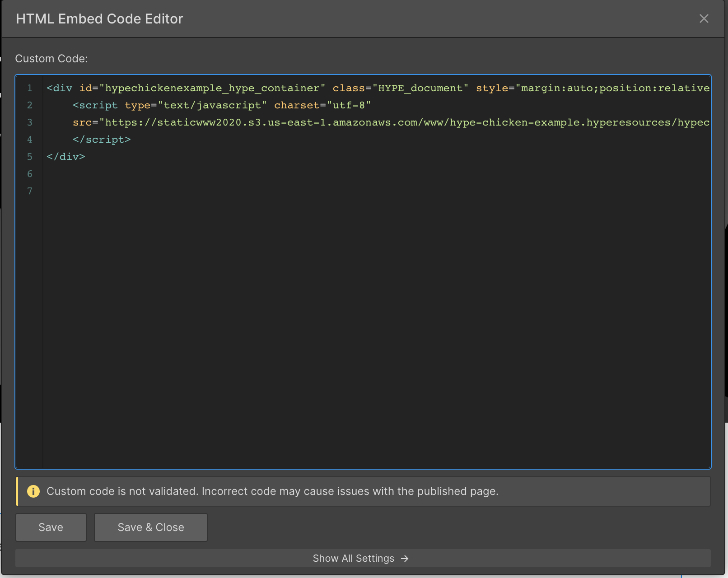
Task: Click the HTML Embed Code Editor title
Action: tap(99, 19)
